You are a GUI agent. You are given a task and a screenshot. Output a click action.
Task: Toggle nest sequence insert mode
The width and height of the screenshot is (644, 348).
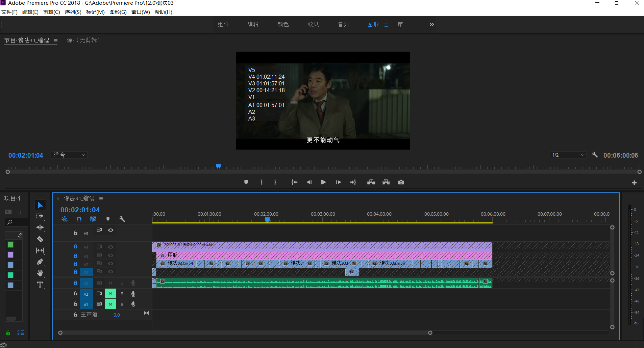click(65, 219)
